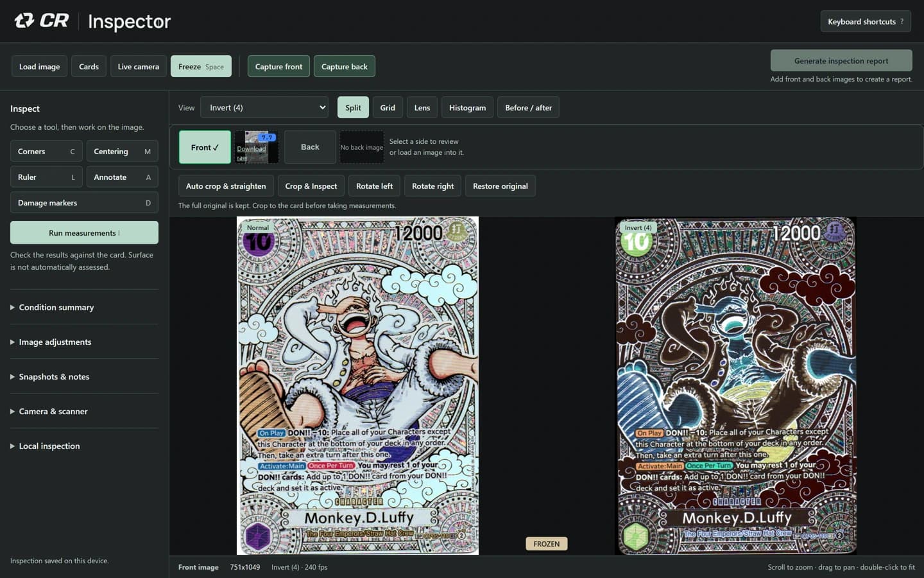
Task: Click the 'Inspection saved on this device.' text
Action: point(59,561)
